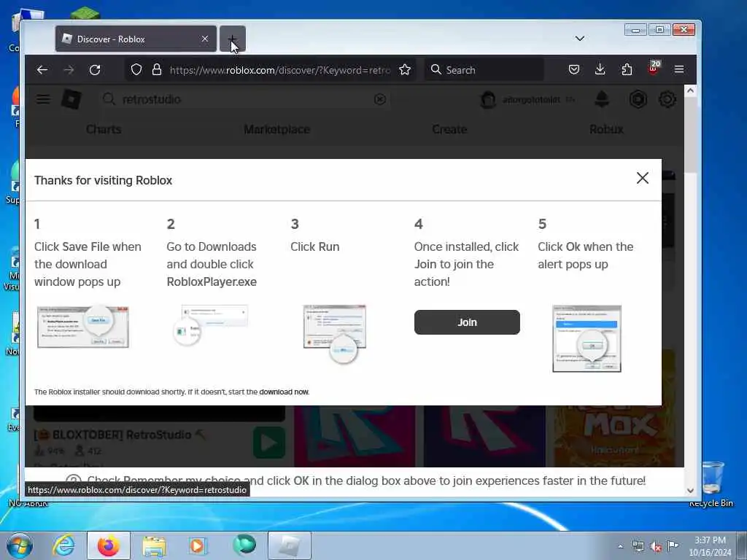Screen dimensions: 747x560
Task: Click the retrostudio Roblox search field
Action: point(245,99)
